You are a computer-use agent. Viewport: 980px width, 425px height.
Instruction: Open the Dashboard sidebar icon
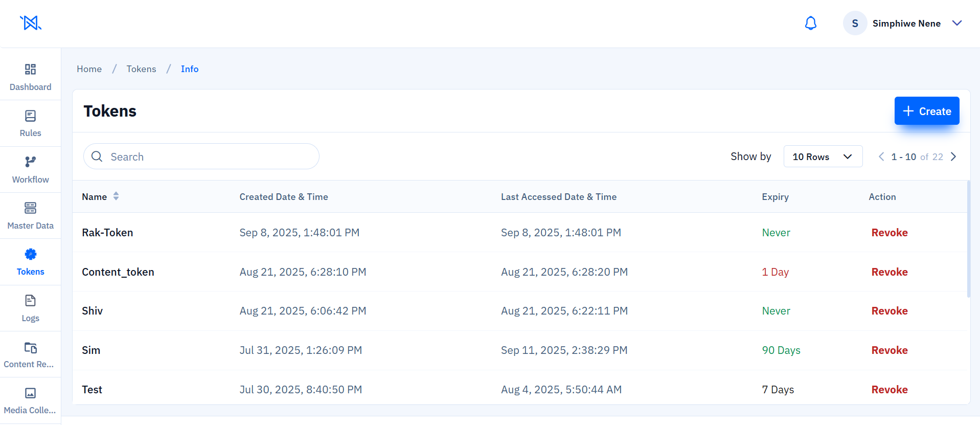(x=30, y=70)
